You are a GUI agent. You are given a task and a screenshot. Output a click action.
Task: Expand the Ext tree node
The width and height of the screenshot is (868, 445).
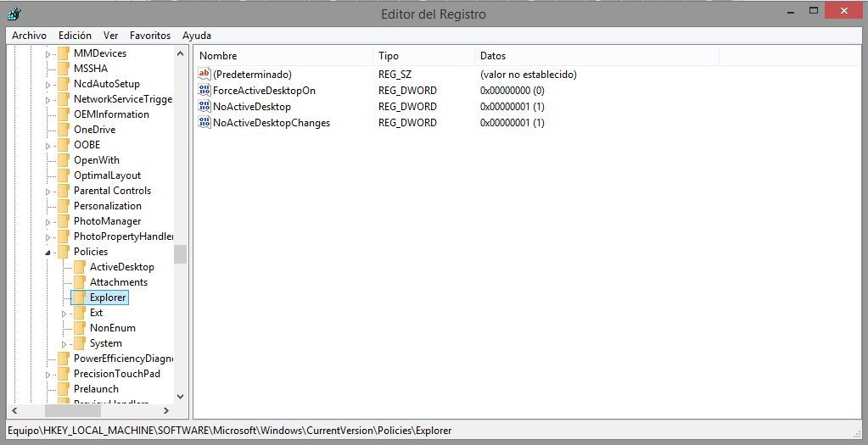click(64, 314)
